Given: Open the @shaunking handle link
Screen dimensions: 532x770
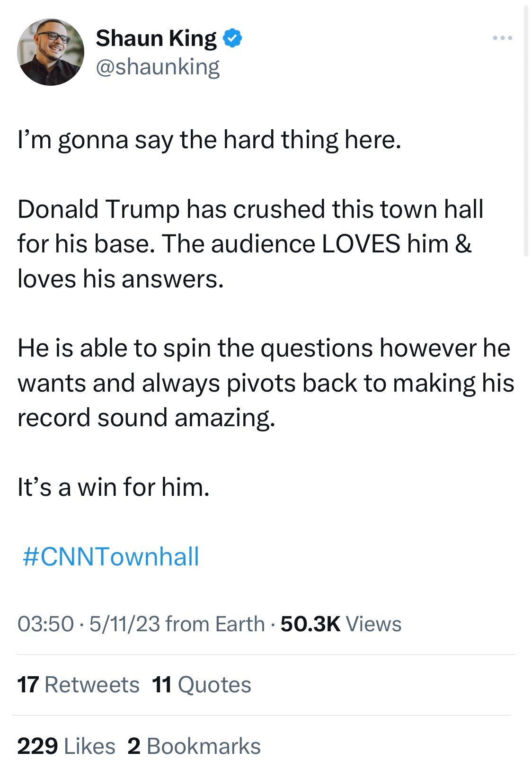Looking at the screenshot, I should pyautogui.click(x=158, y=67).
